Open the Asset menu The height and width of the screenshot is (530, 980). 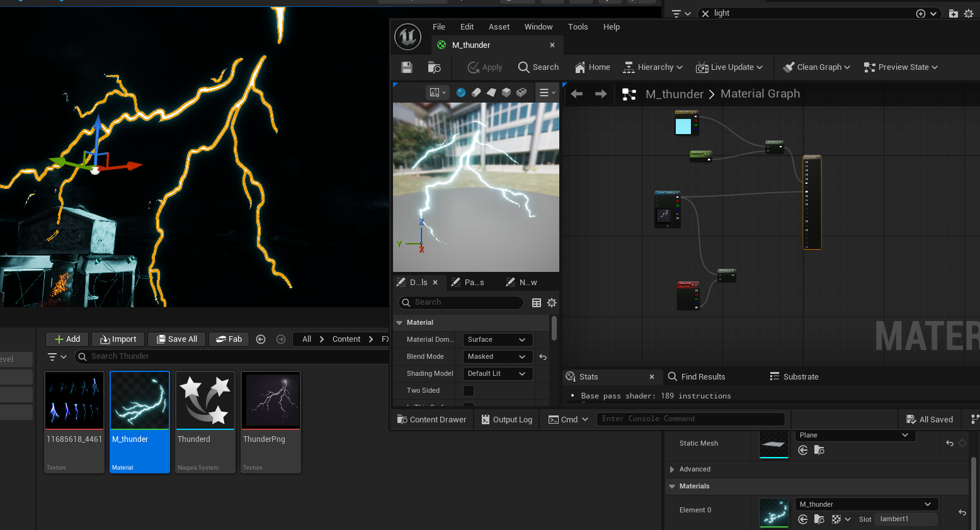pyautogui.click(x=499, y=27)
